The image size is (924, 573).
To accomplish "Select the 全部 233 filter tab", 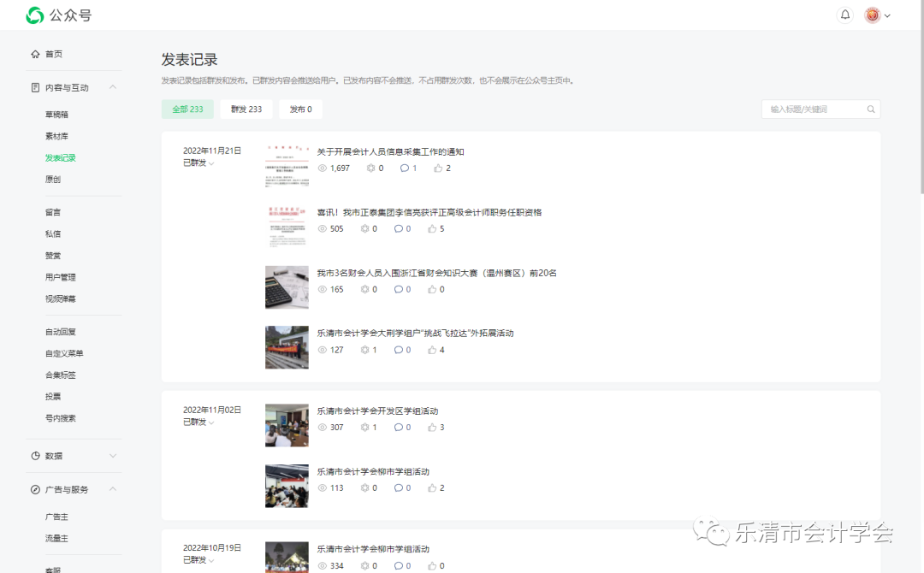I will (187, 109).
